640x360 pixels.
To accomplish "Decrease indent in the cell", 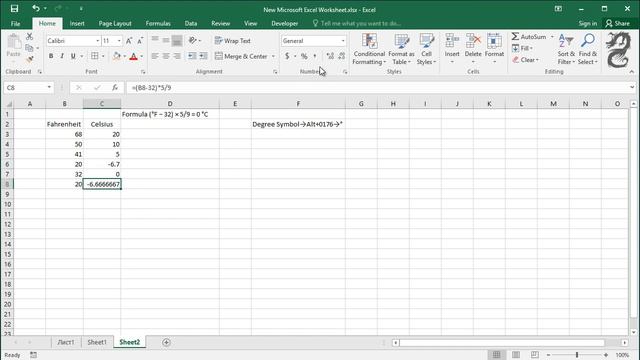I will pos(192,56).
